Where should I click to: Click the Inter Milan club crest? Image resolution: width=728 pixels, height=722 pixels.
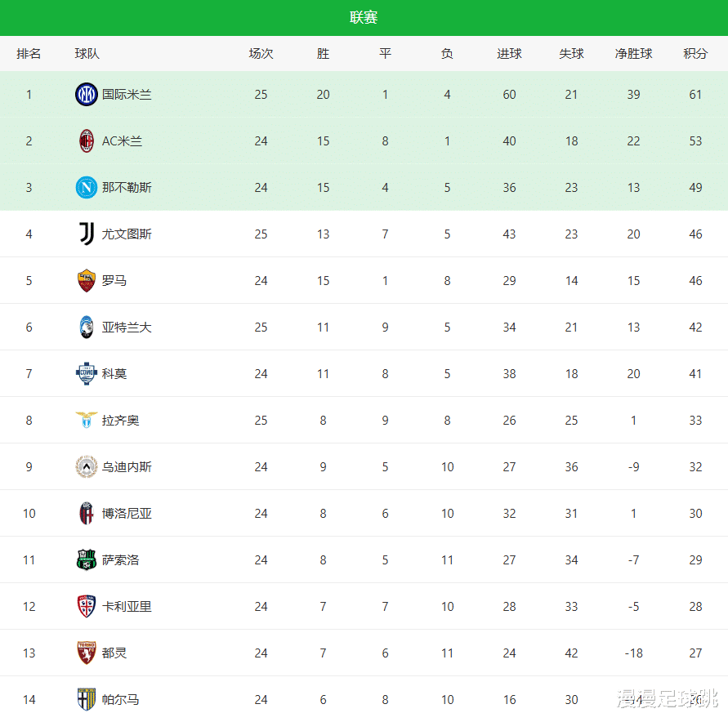[x=86, y=95]
